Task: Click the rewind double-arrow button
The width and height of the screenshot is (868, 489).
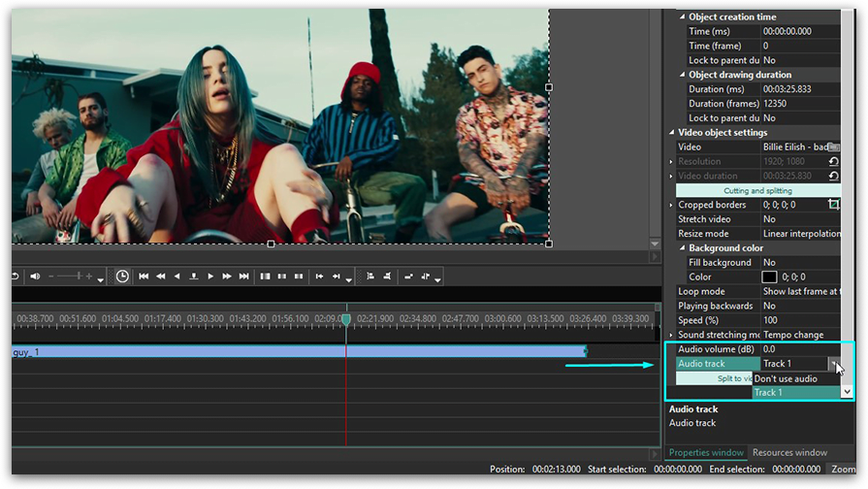Action: 161,277
